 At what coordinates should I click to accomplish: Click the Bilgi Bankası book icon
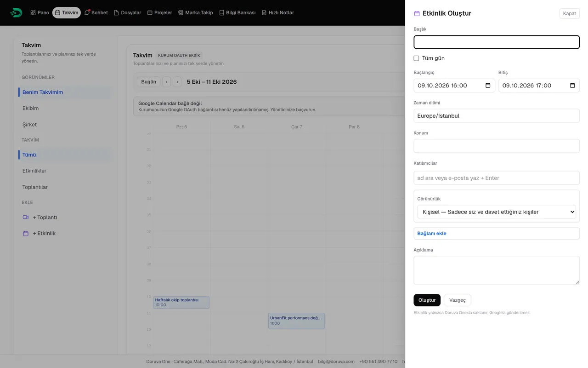click(x=221, y=13)
